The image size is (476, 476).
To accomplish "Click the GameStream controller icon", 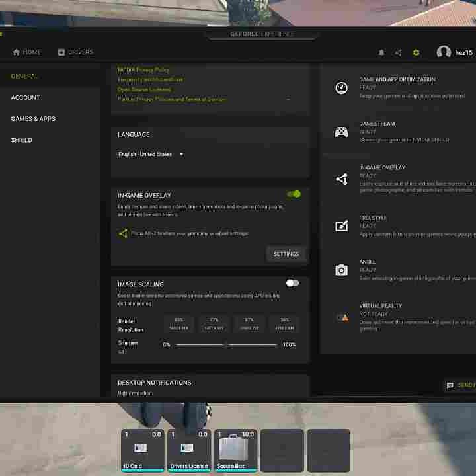I will (341, 132).
